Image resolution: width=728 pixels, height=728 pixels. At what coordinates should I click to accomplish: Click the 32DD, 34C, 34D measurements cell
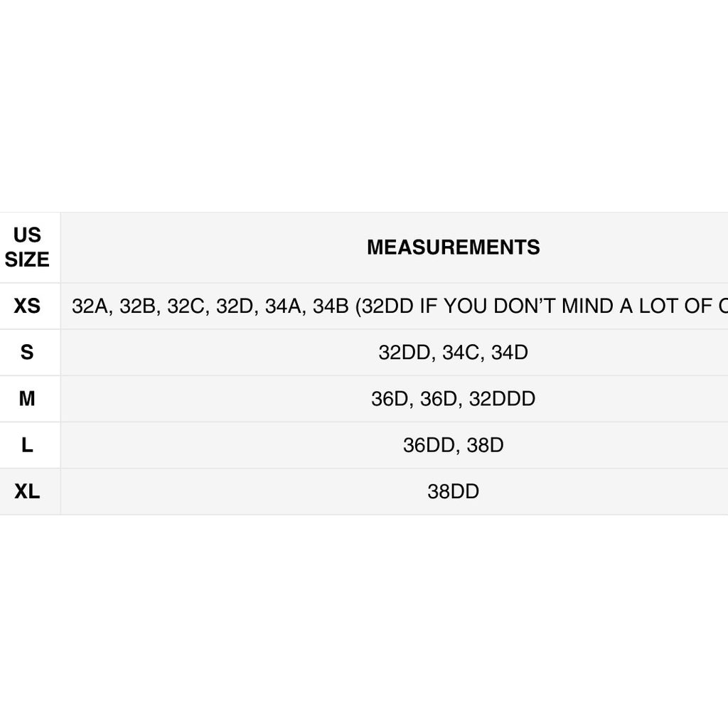pos(453,353)
